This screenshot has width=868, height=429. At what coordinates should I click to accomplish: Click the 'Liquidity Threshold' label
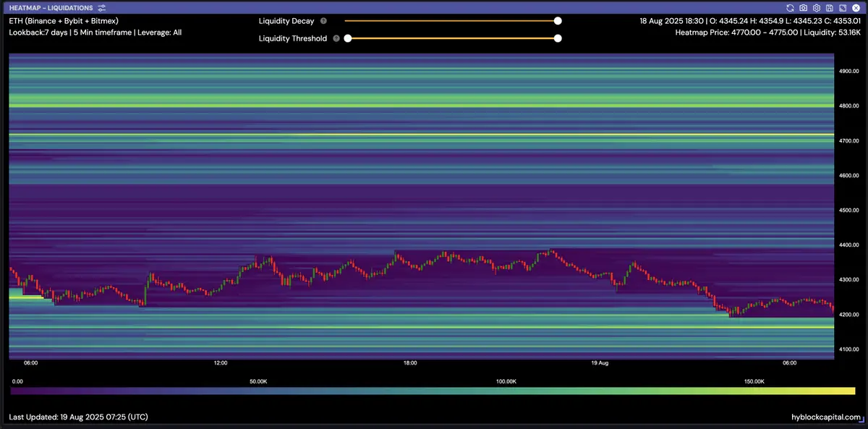[x=293, y=38]
